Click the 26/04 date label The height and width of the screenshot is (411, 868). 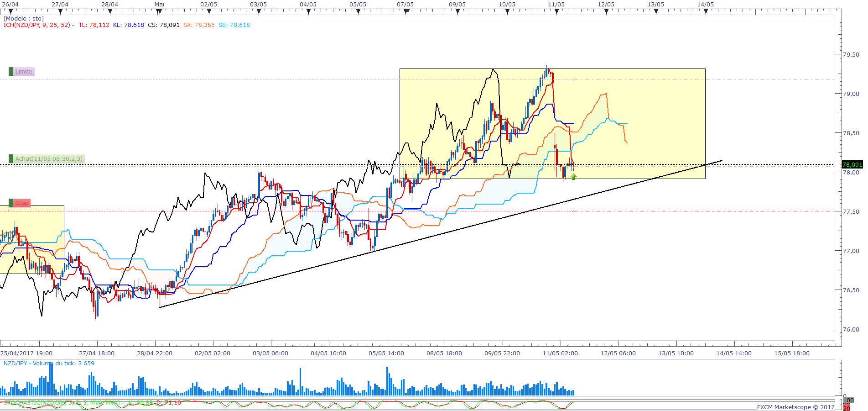(10, 5)
